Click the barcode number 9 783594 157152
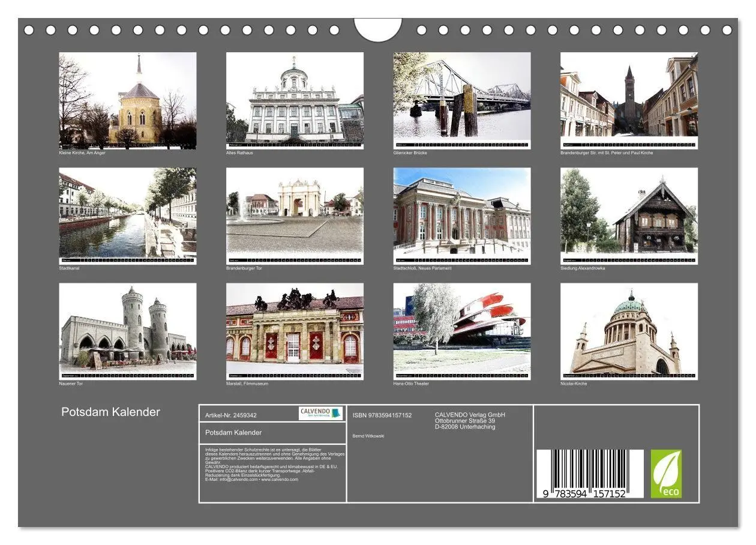The height and width of the screenshot is (545, 756). click(584, 494)
